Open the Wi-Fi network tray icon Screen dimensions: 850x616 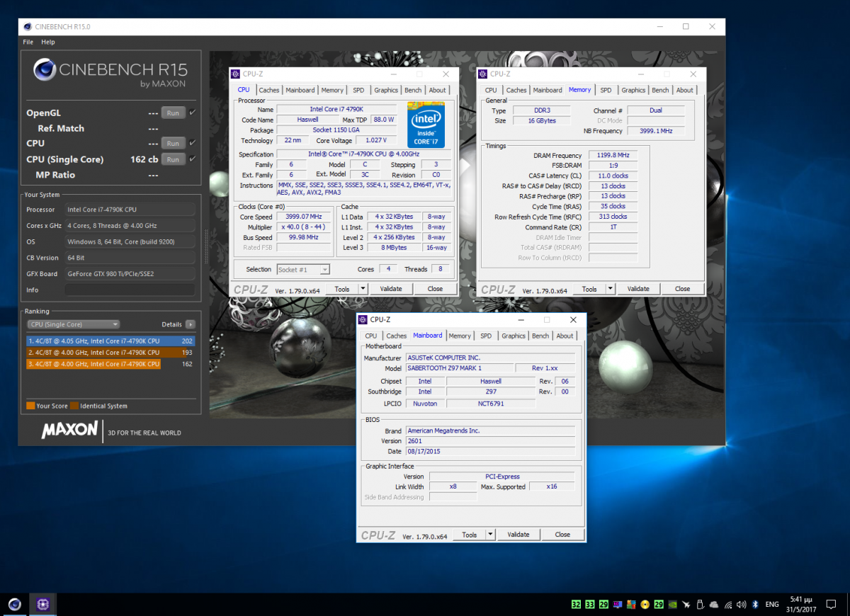pyautogui.click(x=727, y=605)
